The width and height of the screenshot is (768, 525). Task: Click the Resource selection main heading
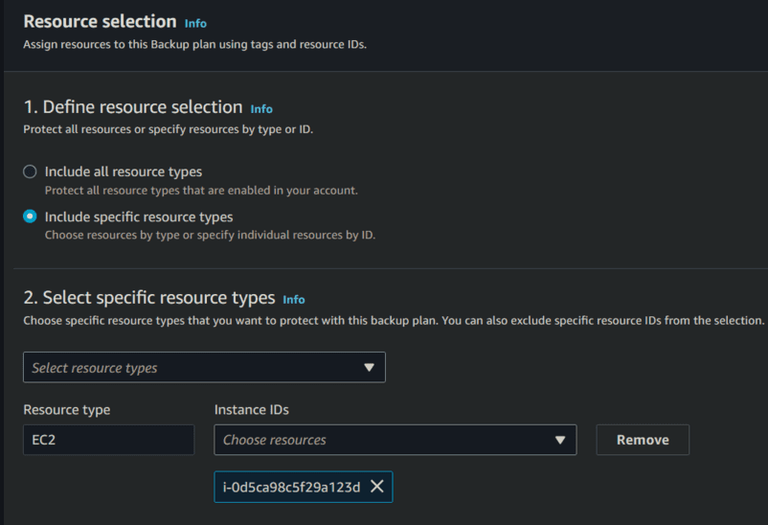[x=99, y=22]
